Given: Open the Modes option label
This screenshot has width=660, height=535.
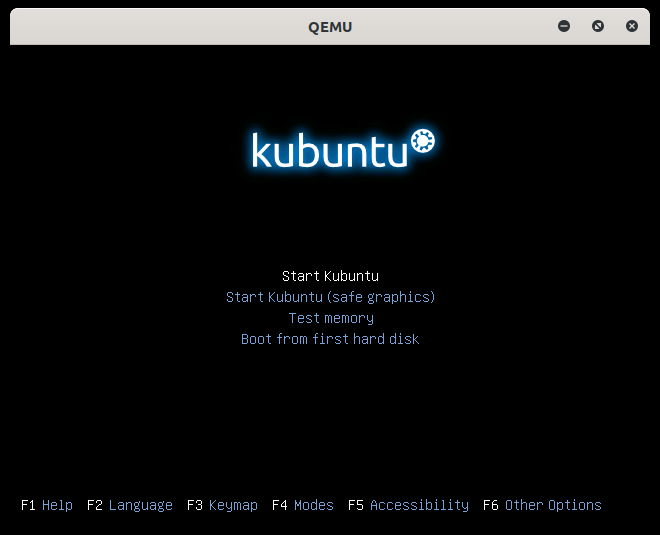Looking at the screenshot, I should pyautogui.click(x=314, y=505).
